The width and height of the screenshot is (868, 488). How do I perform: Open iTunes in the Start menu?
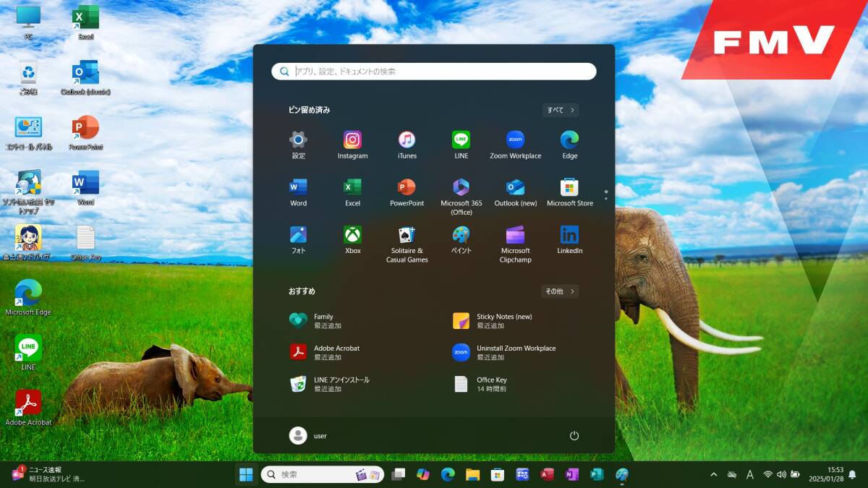[x=407, y=145]
